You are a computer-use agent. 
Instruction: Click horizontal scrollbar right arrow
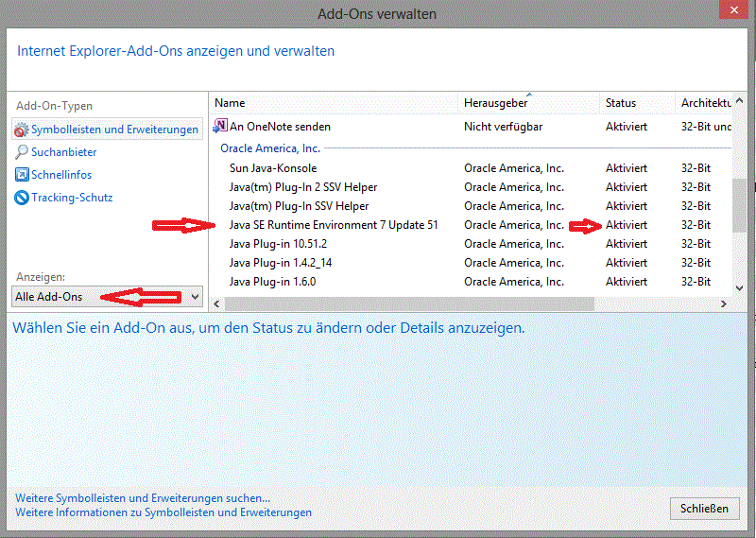pyautogui.click(x=724, y=304)
